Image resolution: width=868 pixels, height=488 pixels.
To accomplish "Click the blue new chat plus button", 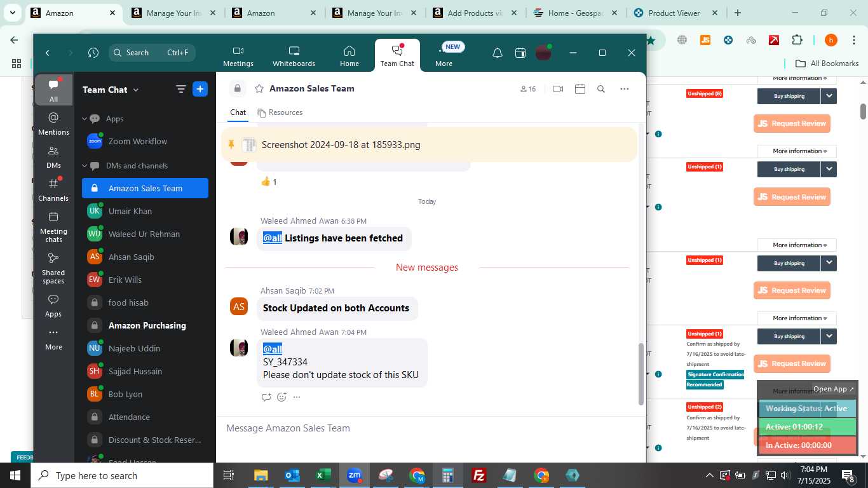I will [200, 90].
